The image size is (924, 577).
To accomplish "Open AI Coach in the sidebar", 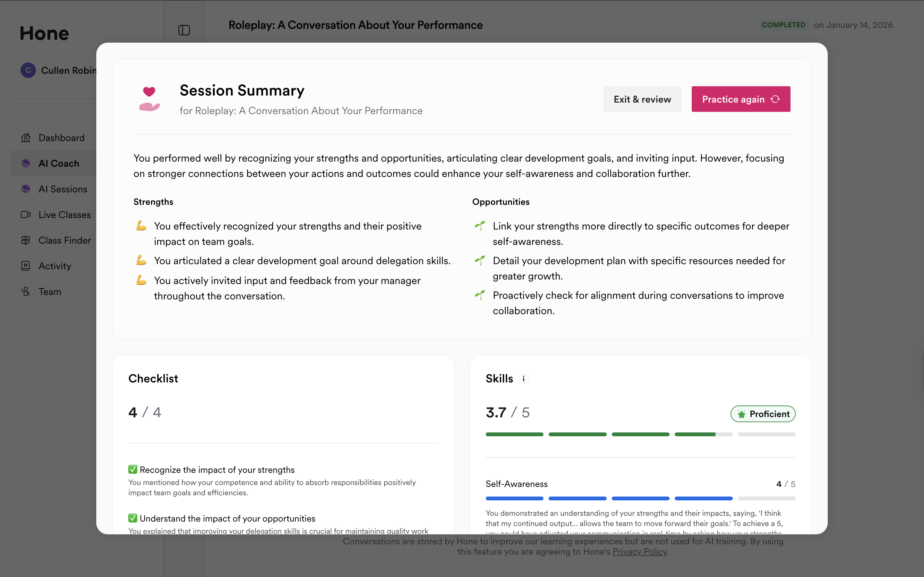I will tap(58, 163).
